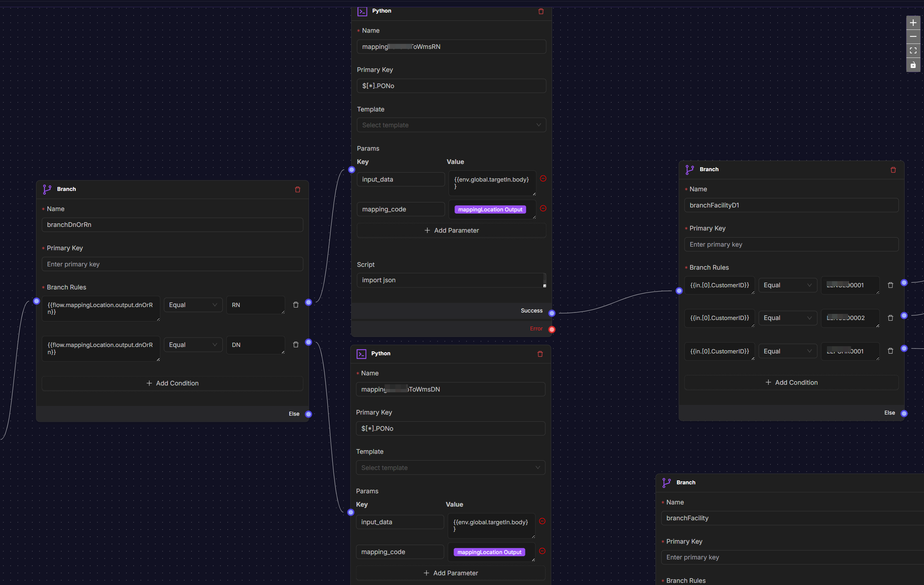The width and height of the screenshot is (924, 585).
Task: Click the import json script field
Action: click(x=451, y=280)
